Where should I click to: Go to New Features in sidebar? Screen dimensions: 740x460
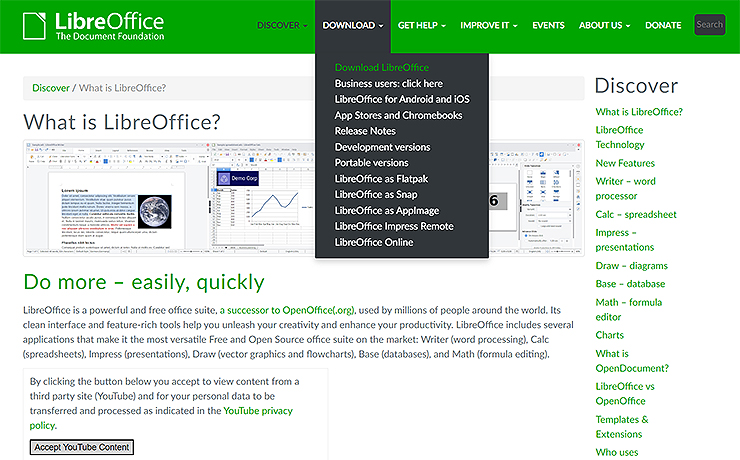tap(625, 163)
